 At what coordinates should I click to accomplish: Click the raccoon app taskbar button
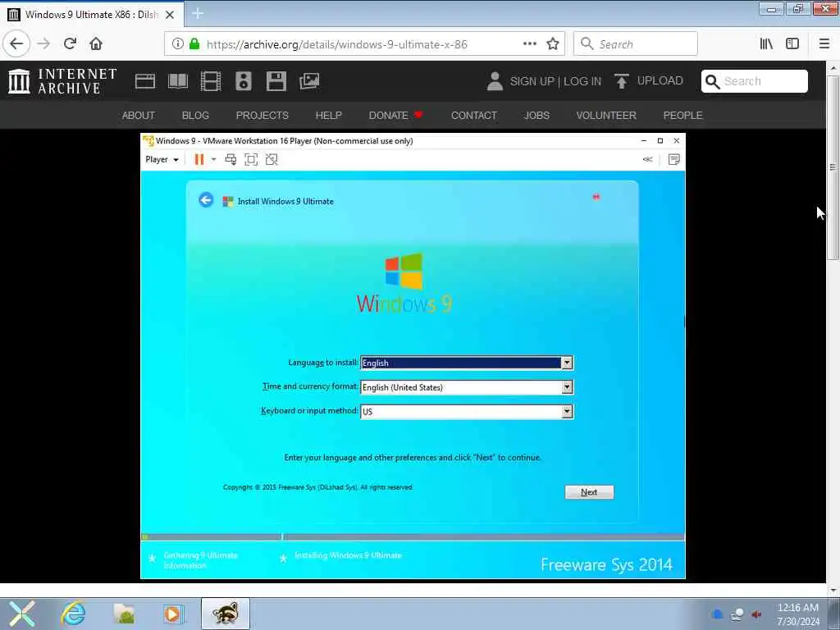point(225,614)
